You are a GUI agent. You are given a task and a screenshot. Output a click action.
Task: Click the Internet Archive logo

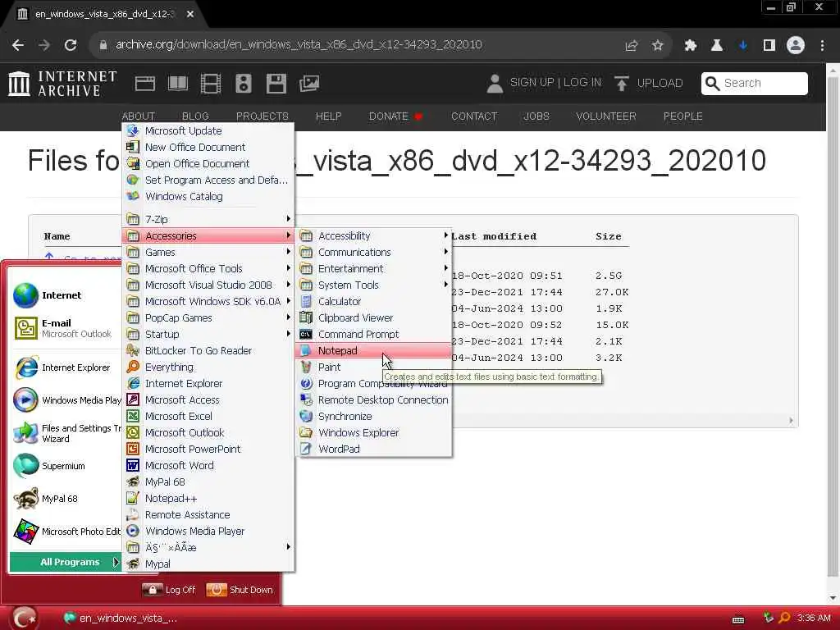[x=62, y=84]
